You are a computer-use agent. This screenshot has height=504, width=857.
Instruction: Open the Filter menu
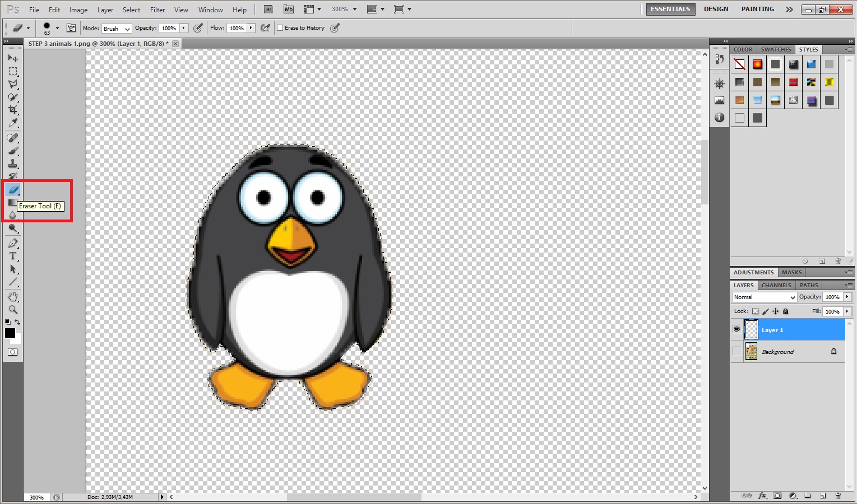[157, 10]
